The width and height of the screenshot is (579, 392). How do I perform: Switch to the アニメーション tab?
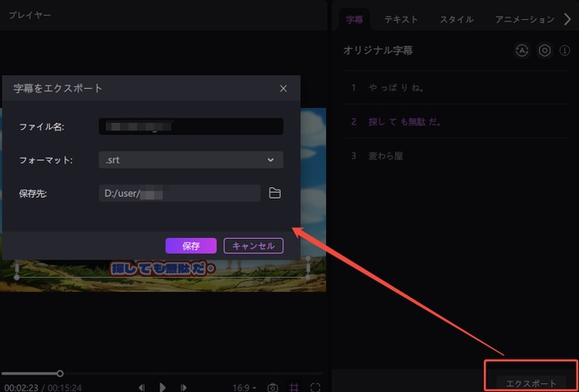coord(525,19)
